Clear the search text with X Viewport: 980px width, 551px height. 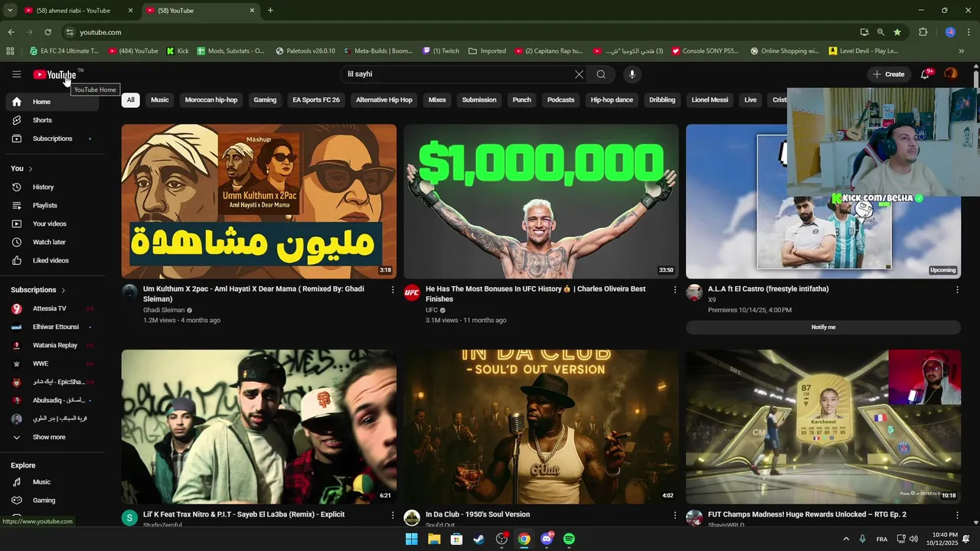(579, 74)
